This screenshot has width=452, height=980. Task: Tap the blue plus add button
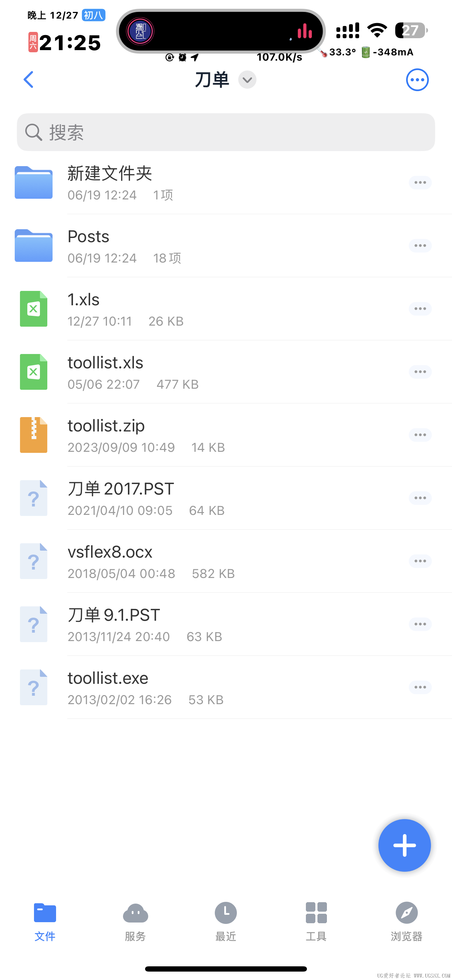(404, 845)
